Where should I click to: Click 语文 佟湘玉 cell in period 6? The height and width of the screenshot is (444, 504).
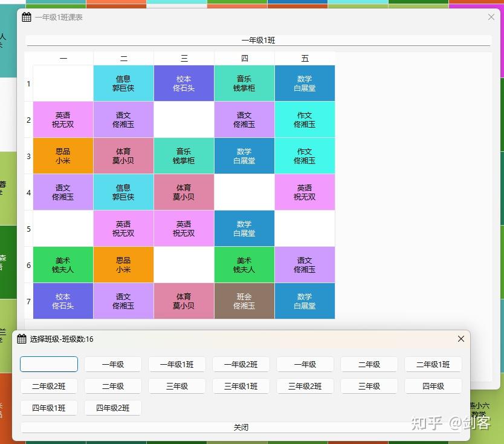click(x=305, y=265)
